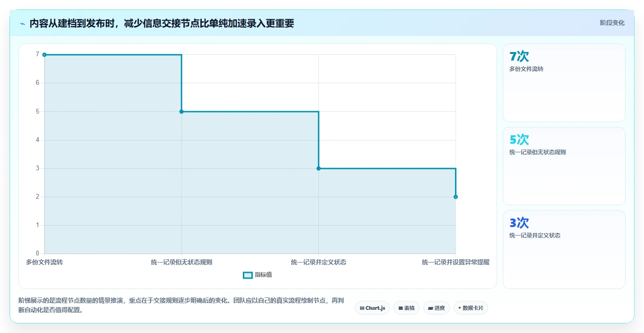Screen dimensions: 644x333
Task: Click the Chart.js tag button
Action: 372,308
